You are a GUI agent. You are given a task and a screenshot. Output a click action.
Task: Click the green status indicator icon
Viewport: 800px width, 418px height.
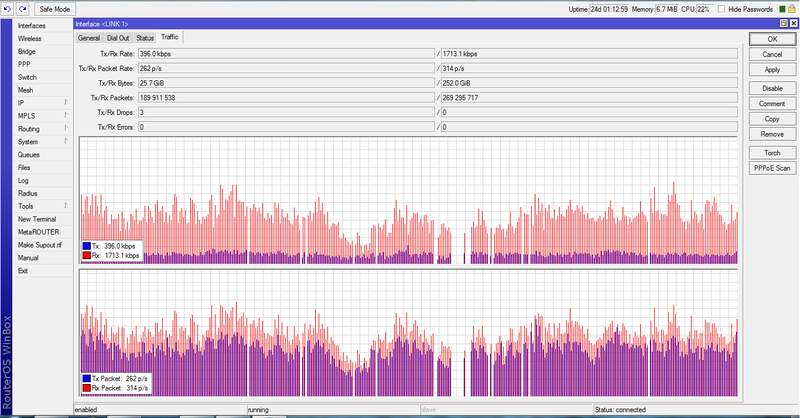(x=783, y=9)
